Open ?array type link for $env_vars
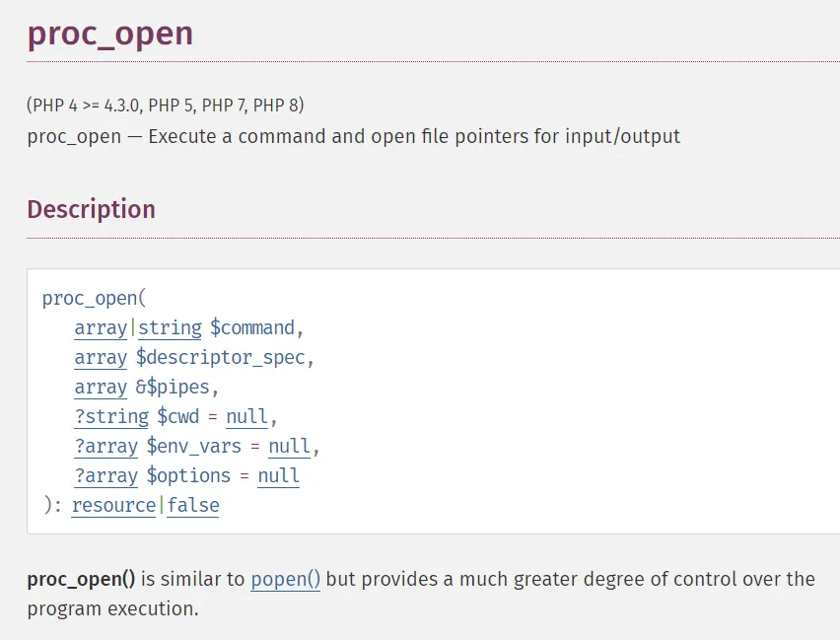The height and width of the screenshot is (640, 840). tap(106, 446)
